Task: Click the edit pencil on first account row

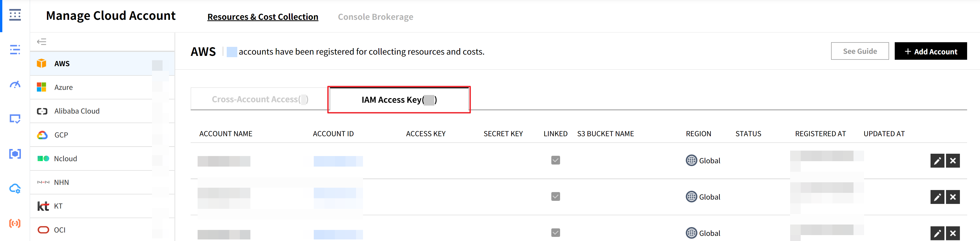Action: tap(937, 161)
